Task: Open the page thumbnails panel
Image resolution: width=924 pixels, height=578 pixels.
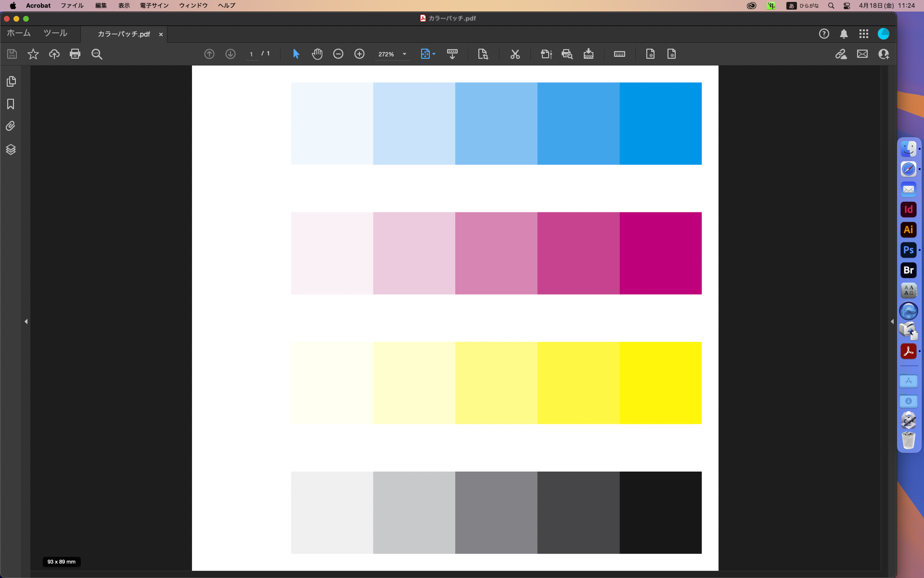Action: click(x=12, y=82)
